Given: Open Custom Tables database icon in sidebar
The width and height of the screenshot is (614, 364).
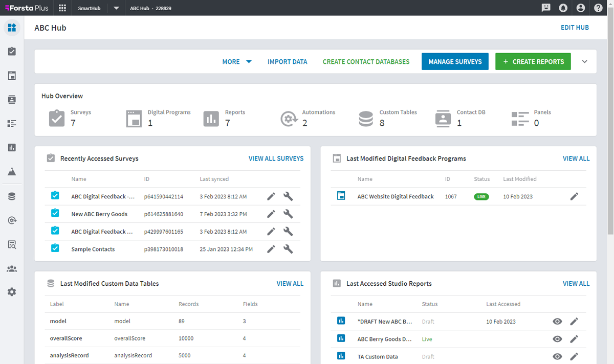Looking at the screenshot, I should click(12, 196).
